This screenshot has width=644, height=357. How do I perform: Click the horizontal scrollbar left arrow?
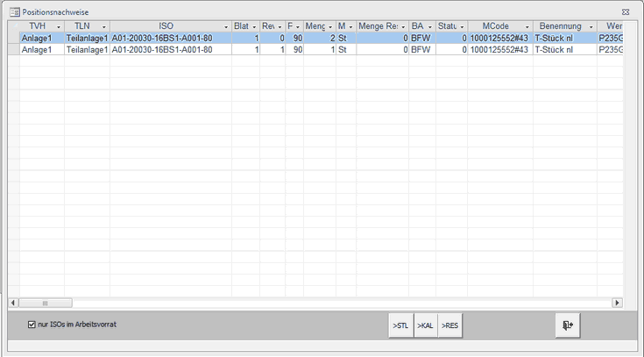[x=13, y=303]
